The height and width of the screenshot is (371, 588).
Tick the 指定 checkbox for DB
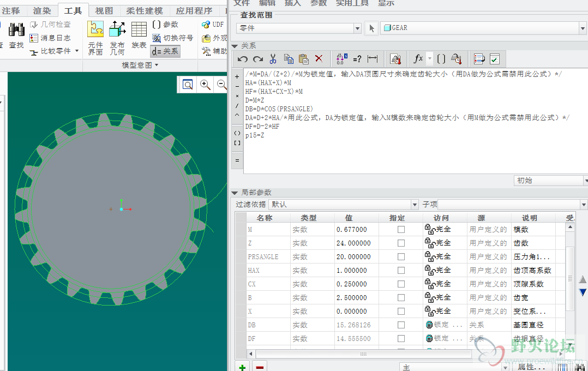[401, 325]
